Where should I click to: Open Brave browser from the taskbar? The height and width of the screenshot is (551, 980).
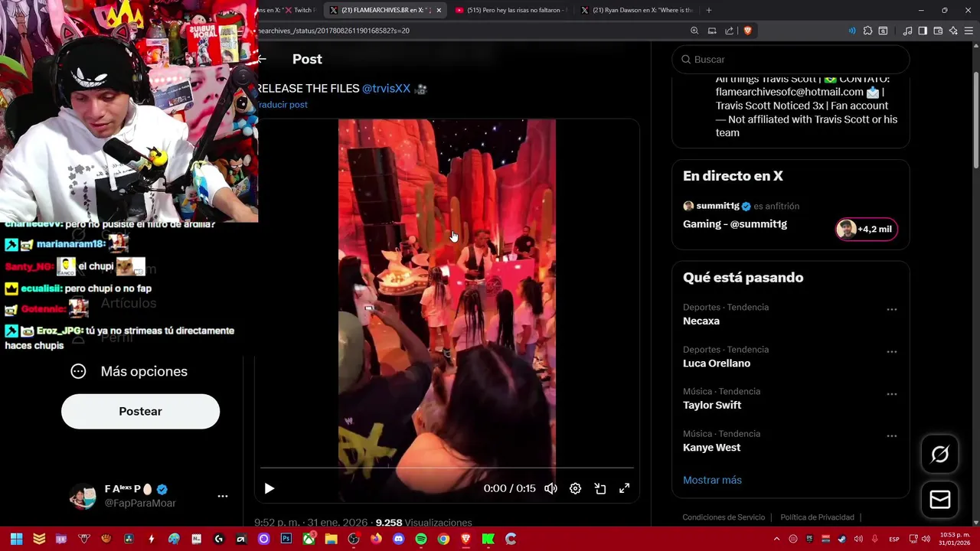pyautogui.click(x=465, y=539)
